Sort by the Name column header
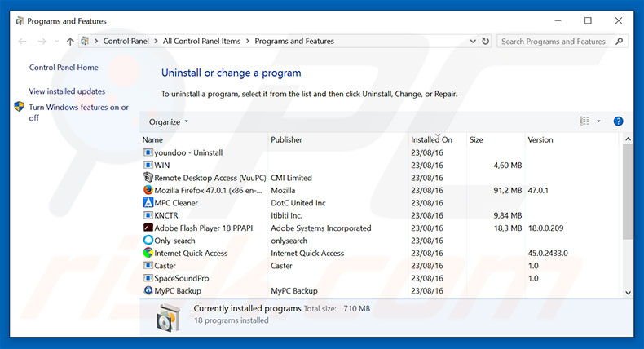The width and height of the screenshot is (644, 349). [x=152, y=139]
